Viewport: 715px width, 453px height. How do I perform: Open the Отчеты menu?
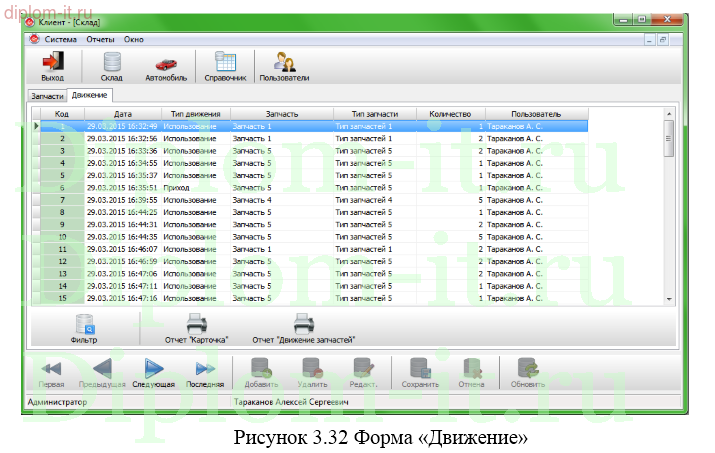(101, 39)
